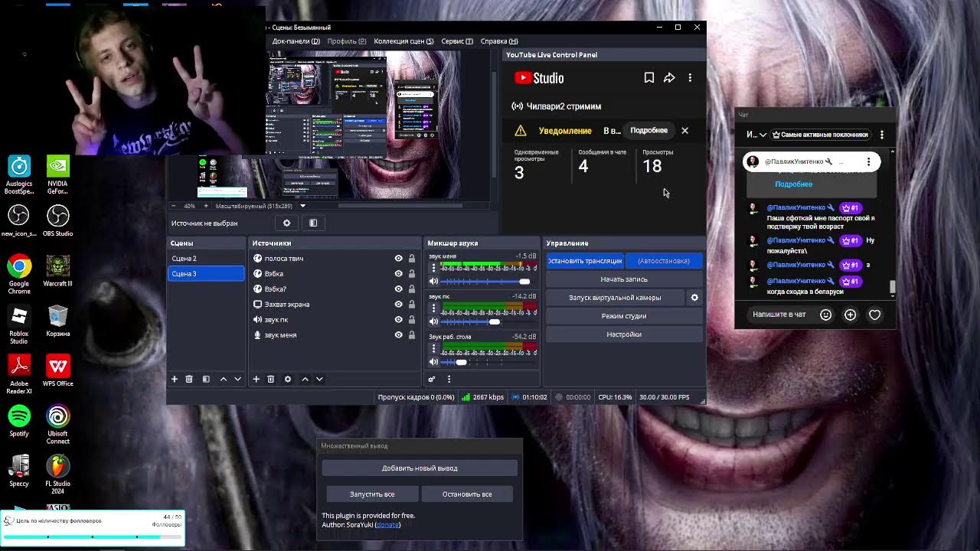Image resolution: width=980 pixels, height=551 pixels.
Task: Hide the 'Вэбка' source
Action: pyautogui.click(x=398, y=274)
